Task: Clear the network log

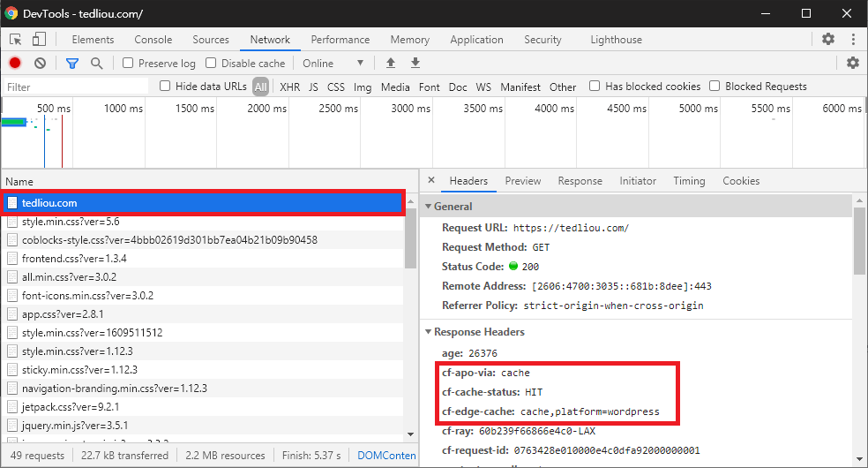Action: (40, 64)
